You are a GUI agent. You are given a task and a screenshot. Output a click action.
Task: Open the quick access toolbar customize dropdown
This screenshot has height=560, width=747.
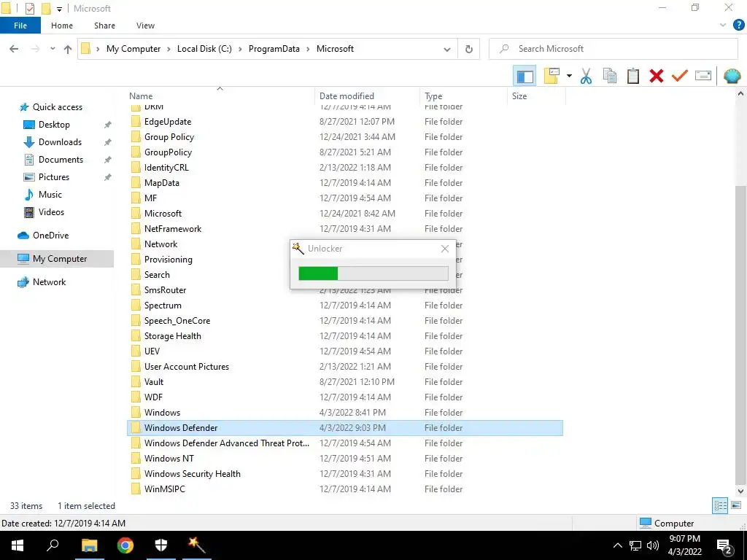pos(60,9)
